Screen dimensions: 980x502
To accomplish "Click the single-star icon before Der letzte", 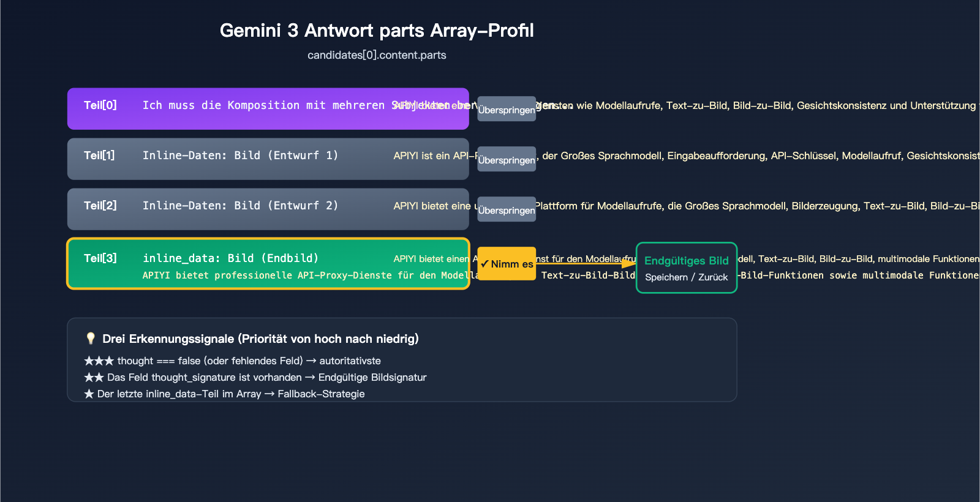I will point(89,394).
